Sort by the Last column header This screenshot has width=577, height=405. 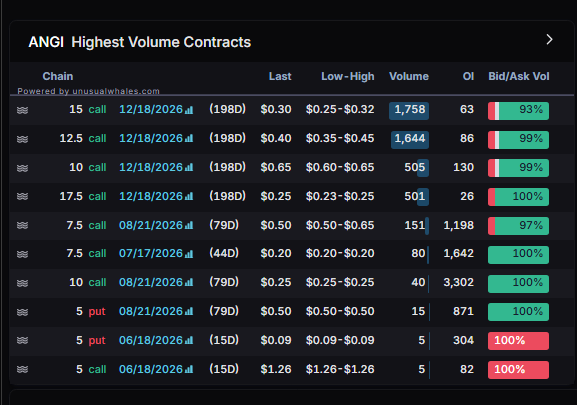click(280, 76)
